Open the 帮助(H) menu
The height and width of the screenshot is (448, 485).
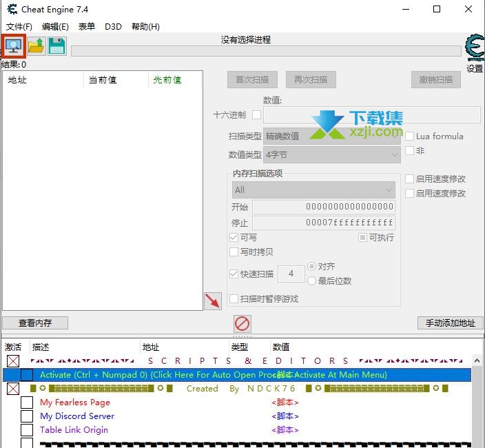pyautogui.click(x=145, y=27)
